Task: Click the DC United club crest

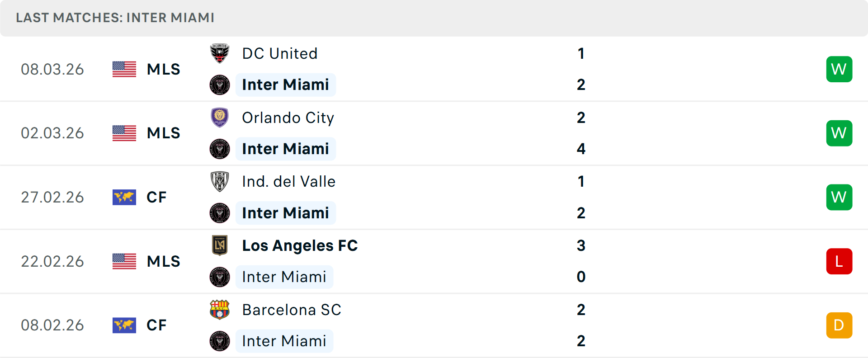Action: pyautogui.click(x=220, y=53)
